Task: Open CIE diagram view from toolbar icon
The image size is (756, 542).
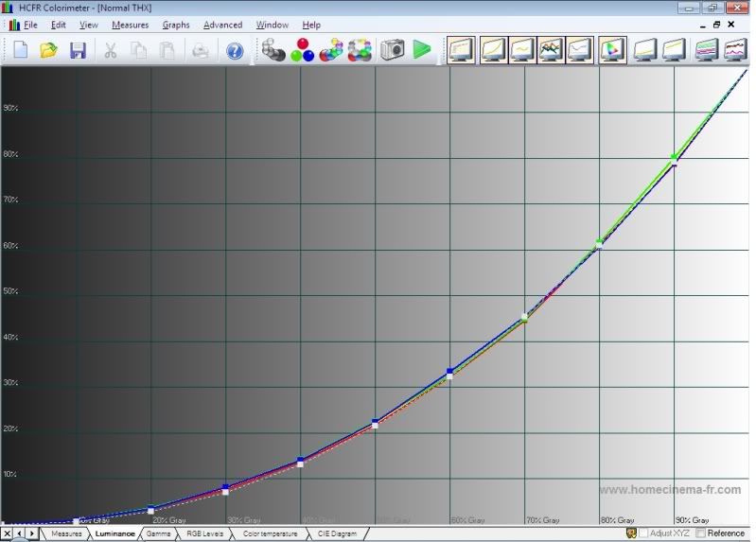Action: pyautogui.click(x=612, y=50)
